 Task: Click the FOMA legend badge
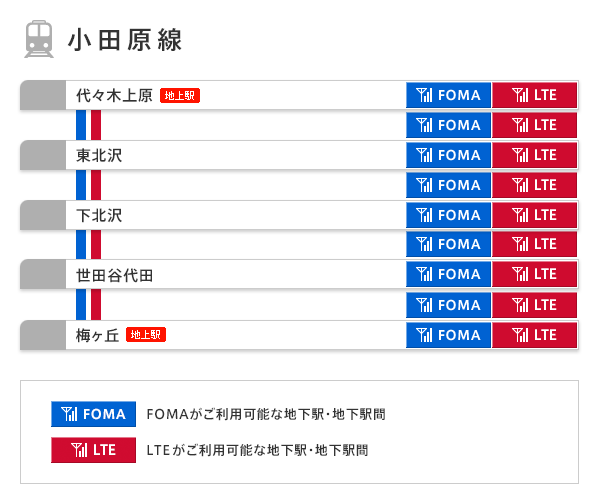tap(94, 414)
